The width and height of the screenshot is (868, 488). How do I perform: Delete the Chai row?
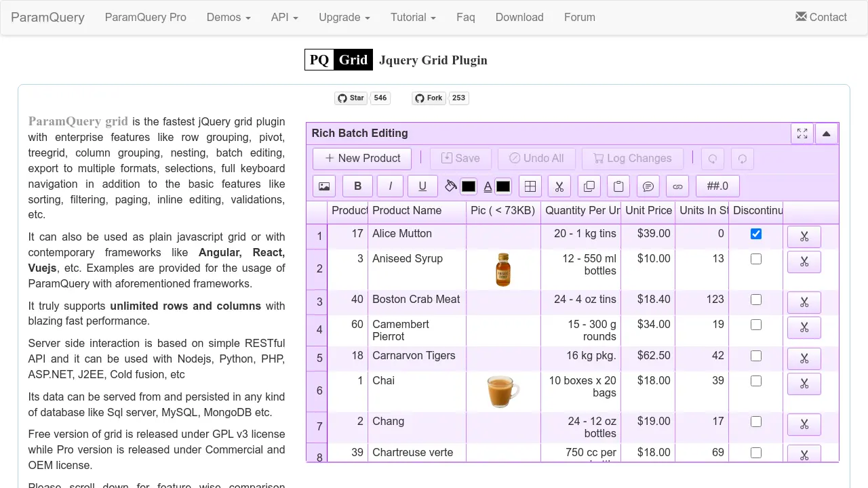point(804,384)
